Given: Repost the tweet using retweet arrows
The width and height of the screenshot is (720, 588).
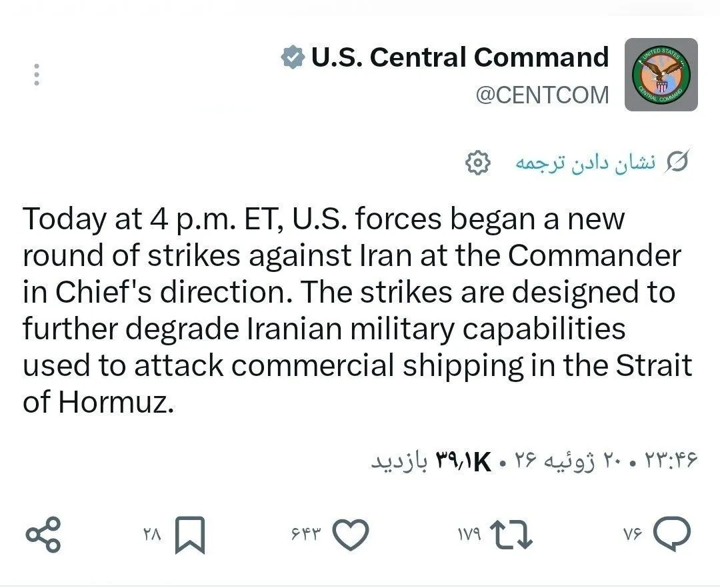Looking at the screenshot, I should (x=511, y=535).
